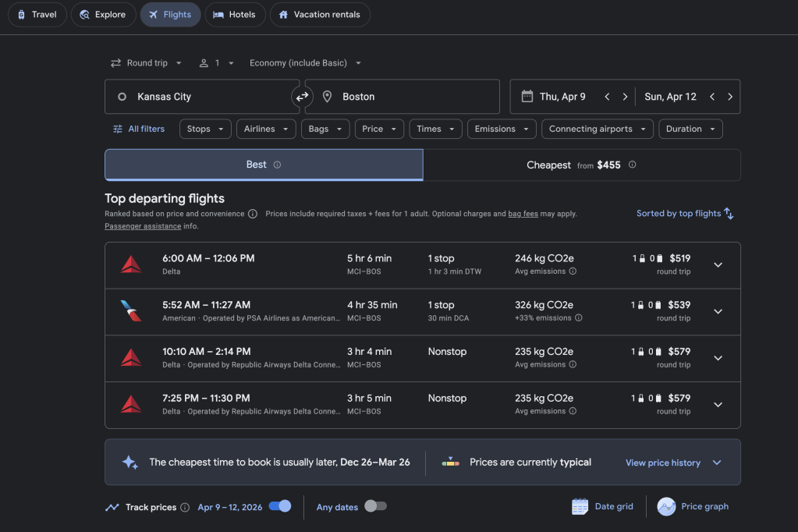Open the Round trip dropdown

tap(146, 63)
